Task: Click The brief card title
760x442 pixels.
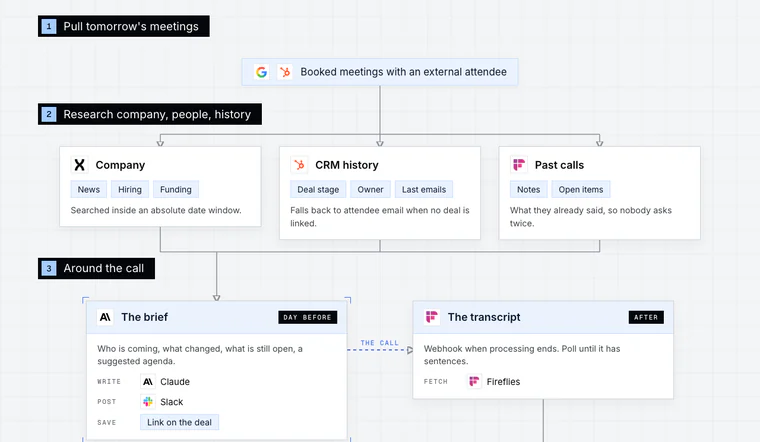Action: (x=144, y=317)
